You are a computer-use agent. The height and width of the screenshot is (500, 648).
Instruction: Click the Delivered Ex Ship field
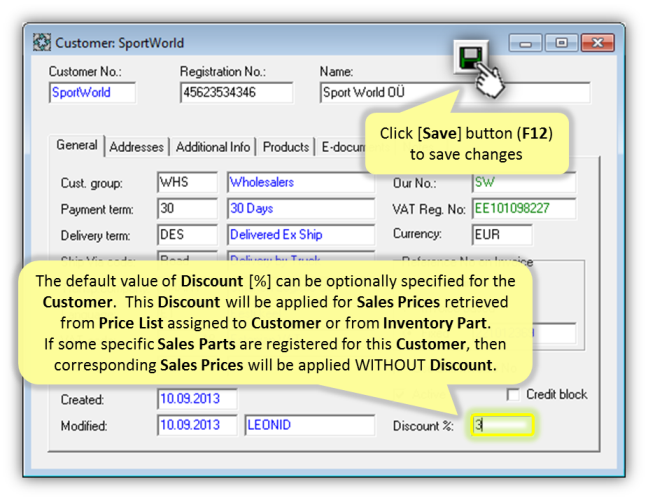pos(301,235)
